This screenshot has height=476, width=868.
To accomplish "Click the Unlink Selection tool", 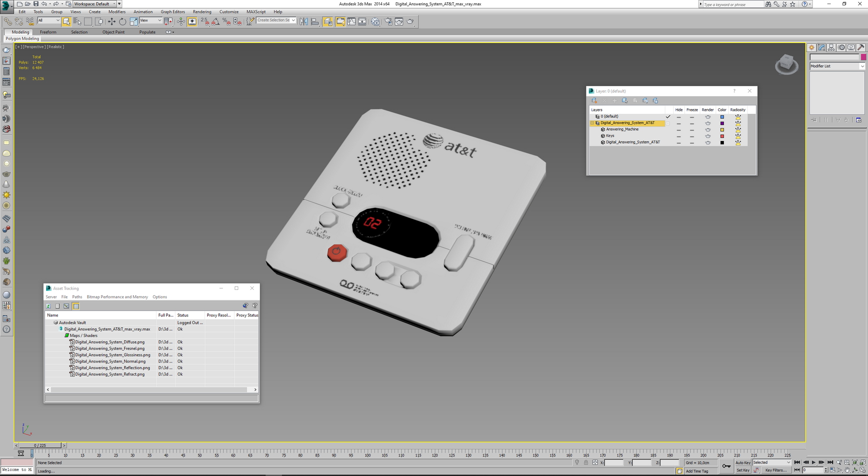I will tap(19, 21).
